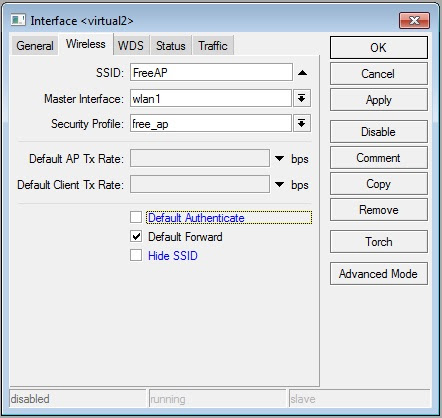Expand the Default AP Tx Rate field

pos(279,158)
